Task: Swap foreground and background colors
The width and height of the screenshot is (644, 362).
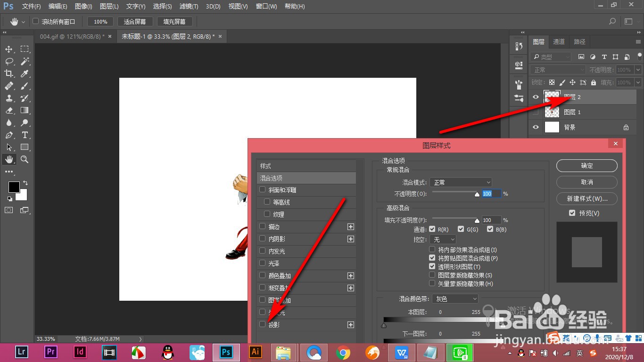Action: tap(25, 183)
